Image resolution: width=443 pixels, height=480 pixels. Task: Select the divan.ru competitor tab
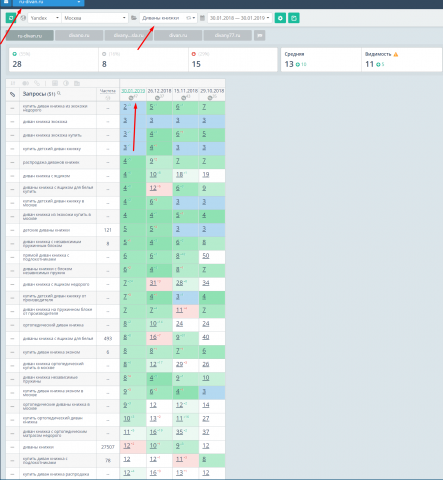pyautogui.click(x=178, y=35)
